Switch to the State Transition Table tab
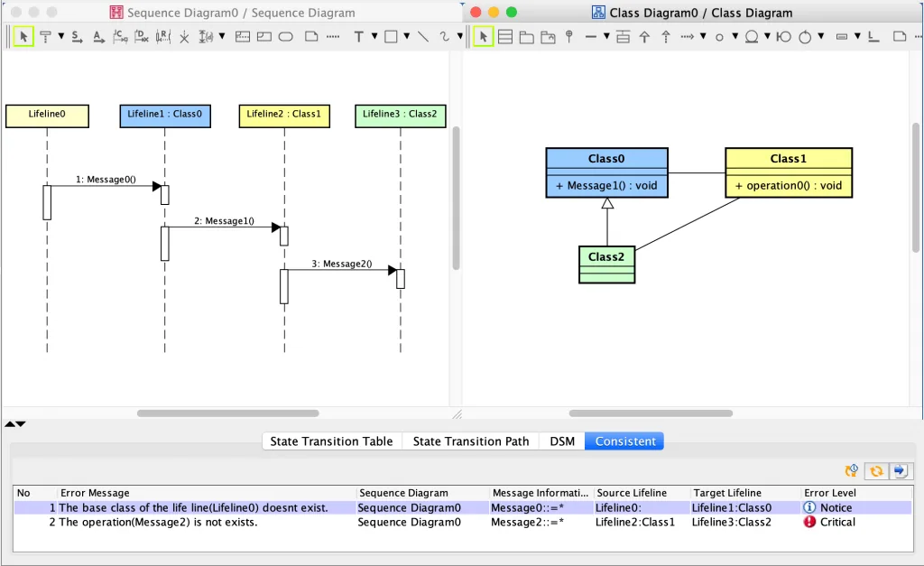The image size is (924, 566). point(331,441)
